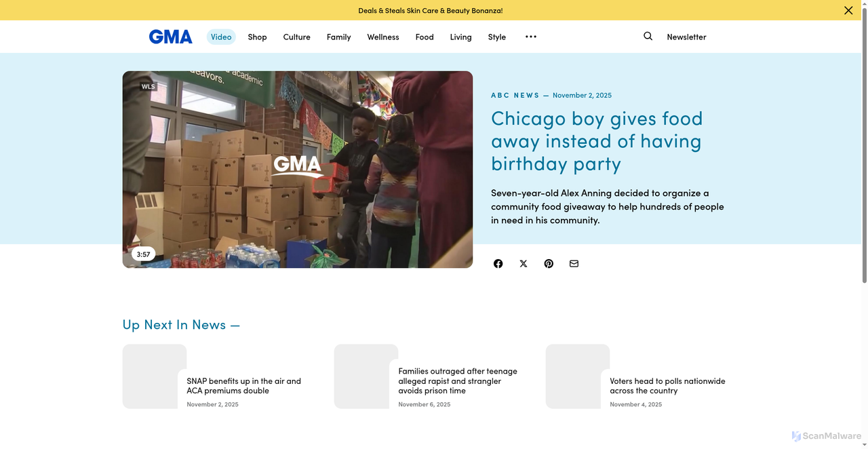Click the GMA logo in header
Viewport: 868px width, 449px height.
point(170,37)
